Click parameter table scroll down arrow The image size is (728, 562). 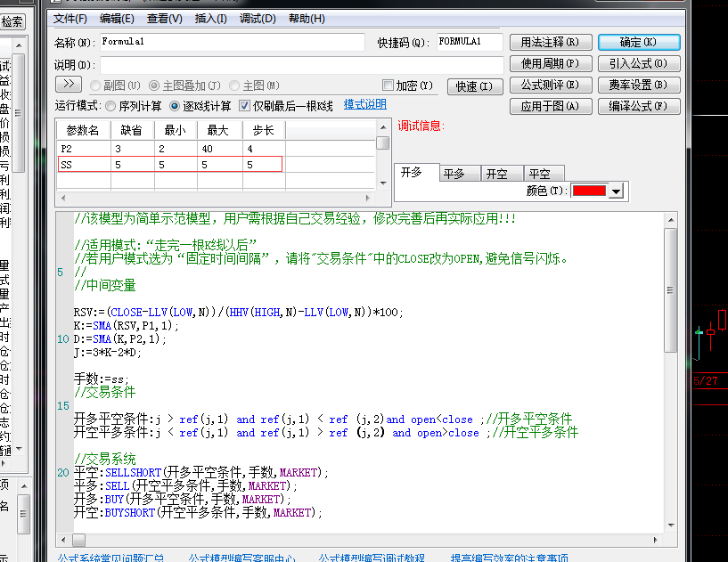point(383,183)
